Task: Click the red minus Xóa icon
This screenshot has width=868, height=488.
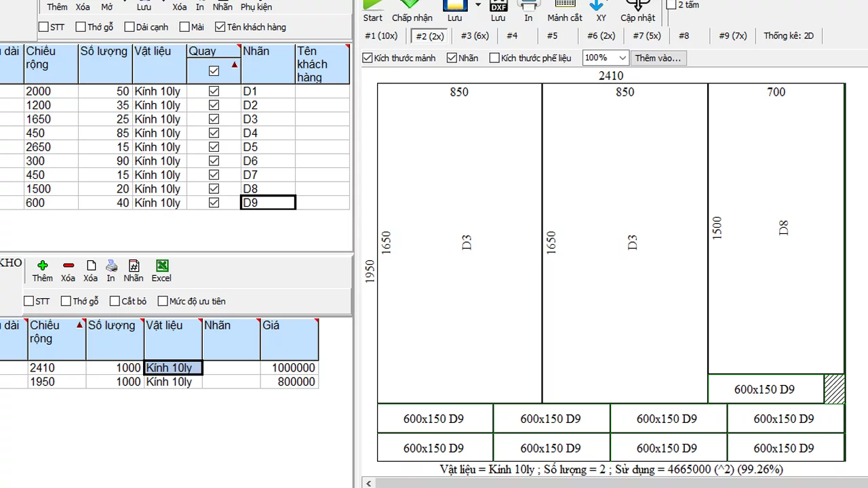Action: coord(68,266)
